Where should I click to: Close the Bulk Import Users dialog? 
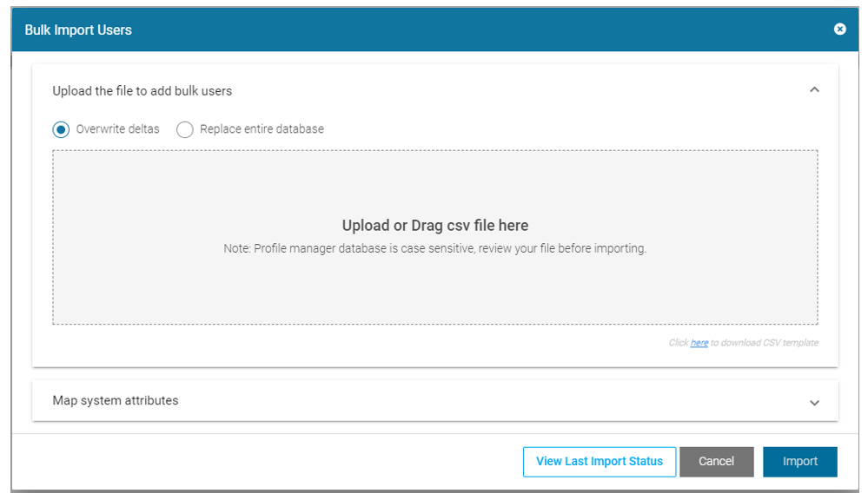tap(839, 30)
